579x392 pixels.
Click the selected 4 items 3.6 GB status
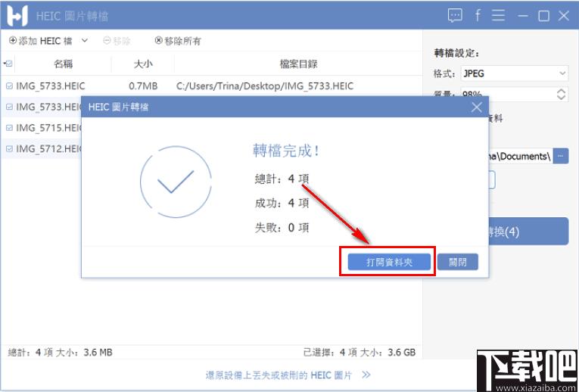click(x=360, y=353)
